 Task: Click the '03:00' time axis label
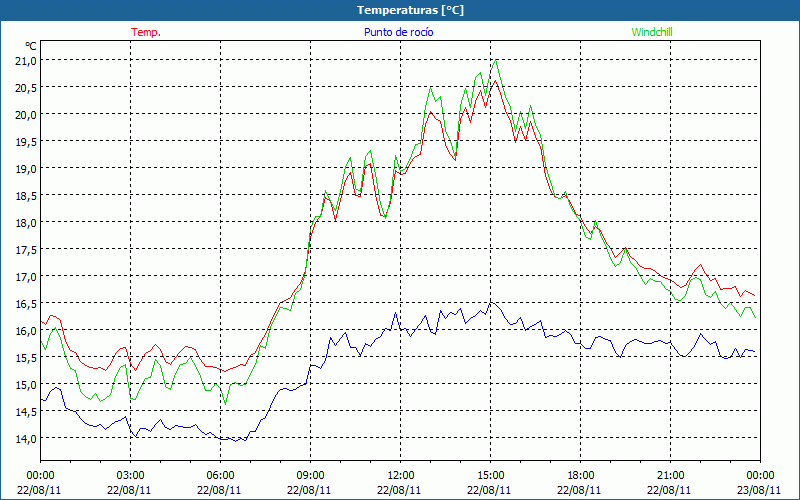[130, 476]
